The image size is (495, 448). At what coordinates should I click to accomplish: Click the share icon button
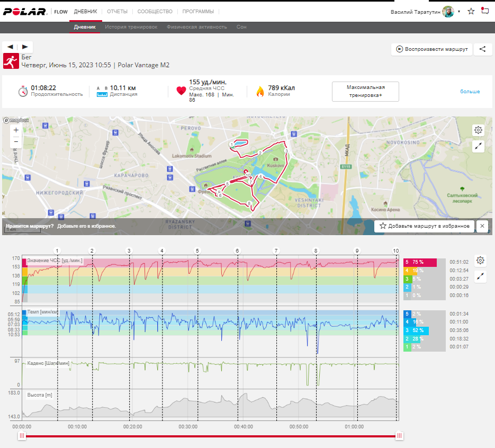(482, 49)
